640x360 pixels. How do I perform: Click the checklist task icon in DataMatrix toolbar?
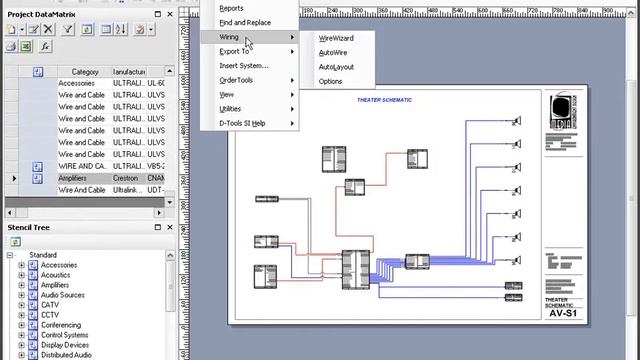(x=140, y=29)
